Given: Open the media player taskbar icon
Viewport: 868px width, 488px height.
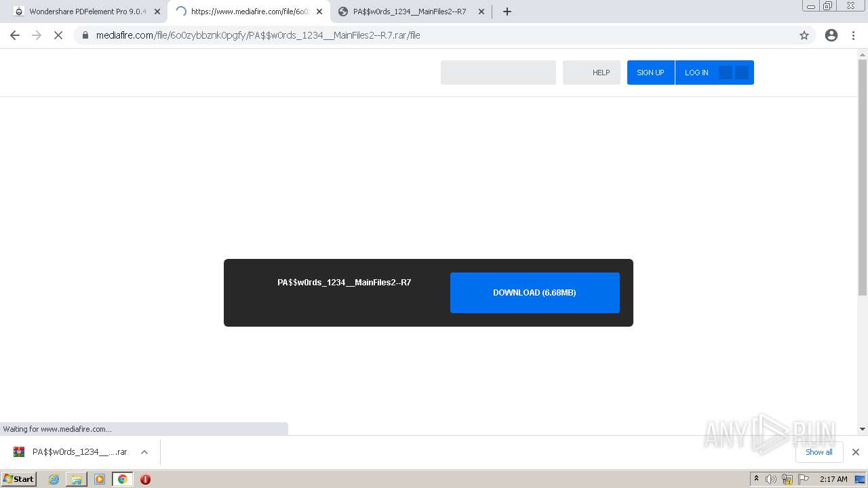Looking at the screenshot, I should [100, 479].
